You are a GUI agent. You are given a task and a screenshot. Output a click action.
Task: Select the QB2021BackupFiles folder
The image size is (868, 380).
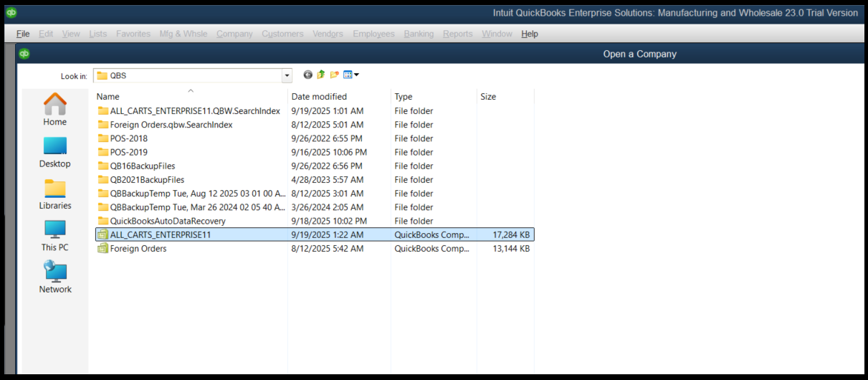(x=146, y=180)
